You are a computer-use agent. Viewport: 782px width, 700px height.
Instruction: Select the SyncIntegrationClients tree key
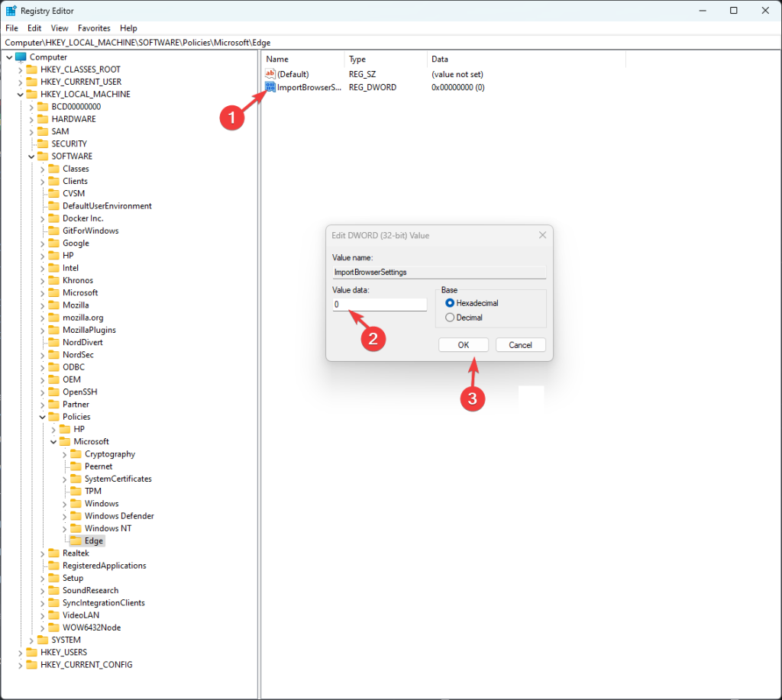(x=103, y=603)
